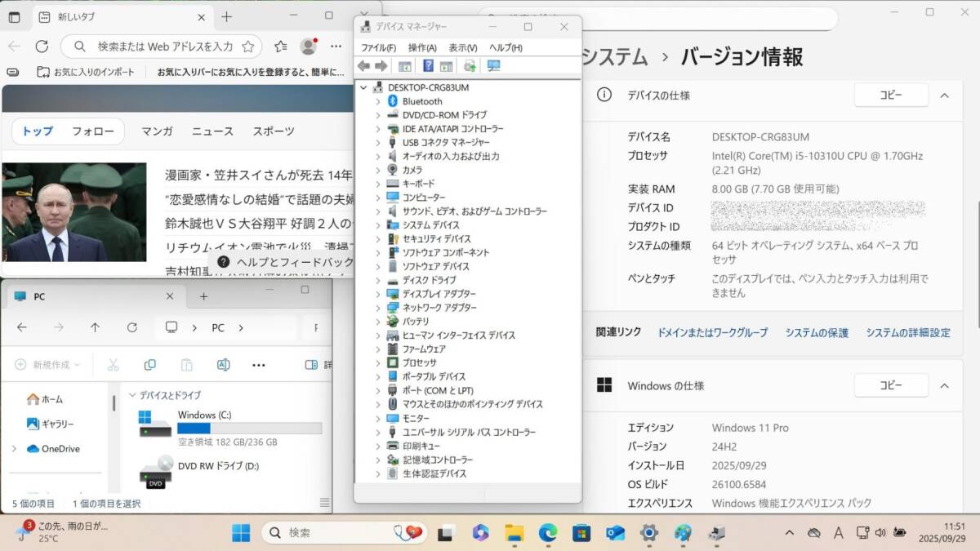Collapse the デバイスの仕様 section chevron
This screenshot has width=980, height=551.
pos(944,96)
